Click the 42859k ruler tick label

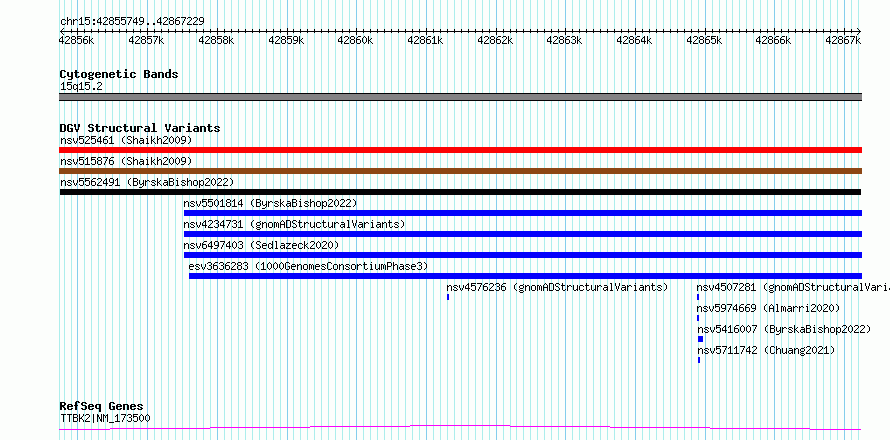click(x=286, y=40)
